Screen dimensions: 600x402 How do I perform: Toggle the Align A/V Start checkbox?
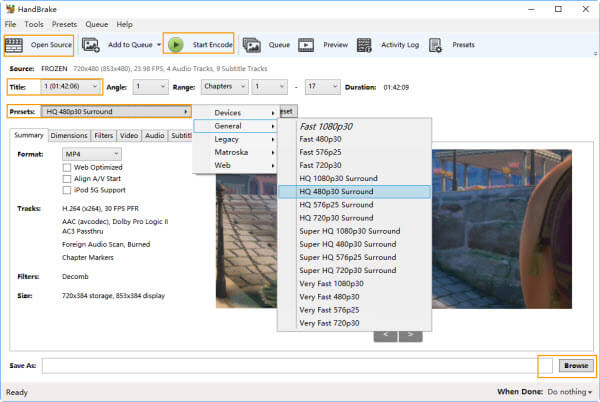click(x=67, y=180)
